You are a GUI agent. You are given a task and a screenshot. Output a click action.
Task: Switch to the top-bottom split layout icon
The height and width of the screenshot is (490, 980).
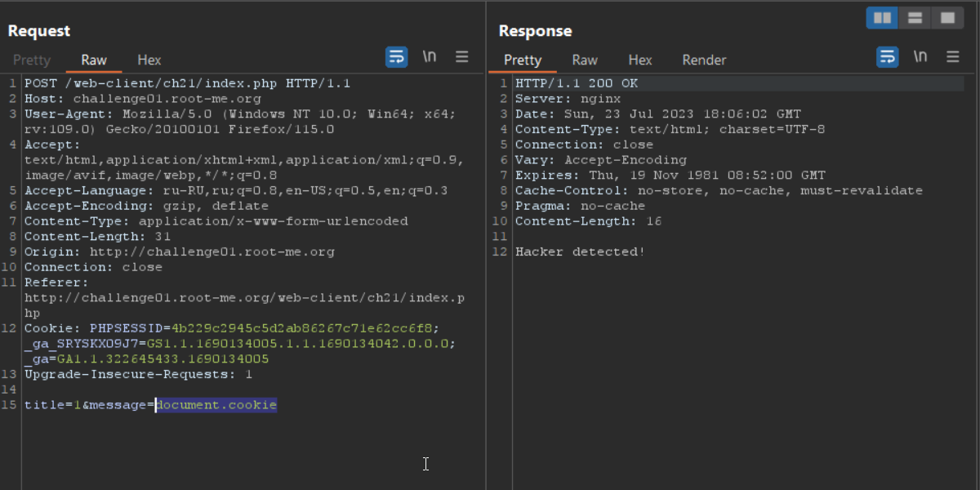click(915, 18)
